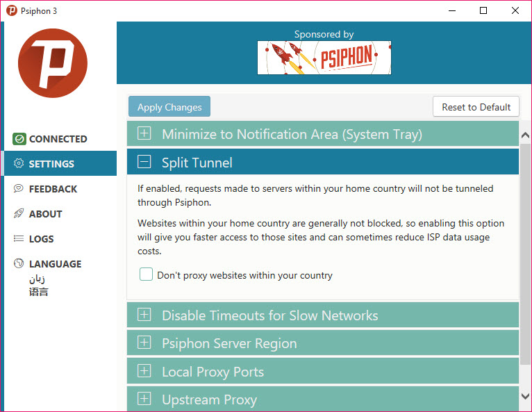Expand Disable Timeouts for Slow Networks
Viewport: 532px width, 412px height.
(323, 315)
